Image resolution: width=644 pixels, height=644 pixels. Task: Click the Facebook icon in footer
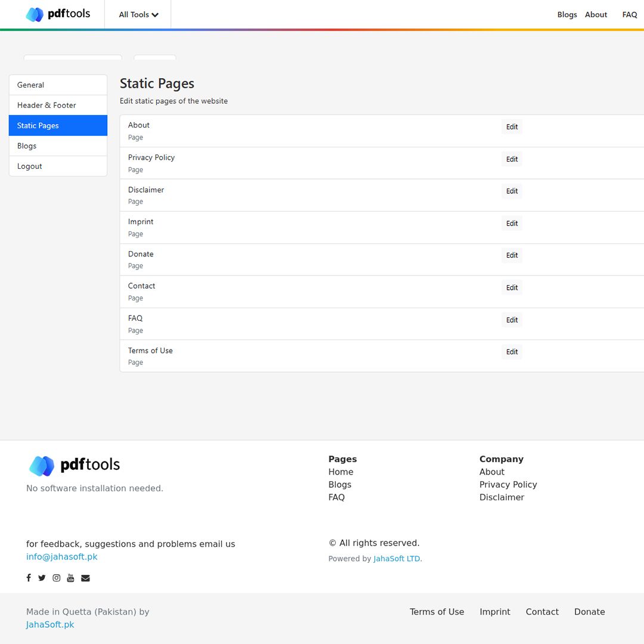point(29,578)
